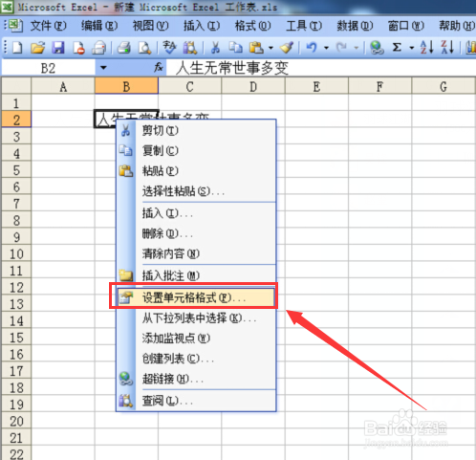Screen dimensions: 476x460
Task: Choose 清除内容 from the context menu
Action: click(x=196, y=253)
